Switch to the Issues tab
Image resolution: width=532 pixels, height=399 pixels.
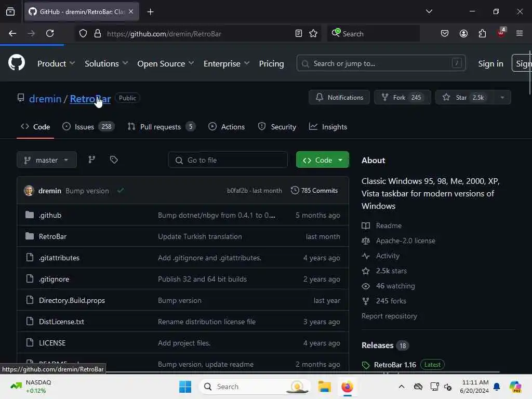[x=88, y=127]
